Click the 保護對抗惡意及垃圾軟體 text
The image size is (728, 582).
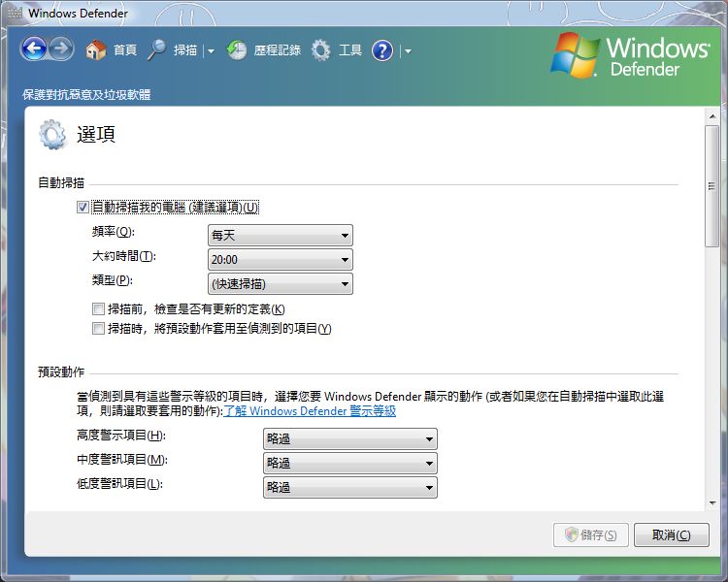[86, 95]
